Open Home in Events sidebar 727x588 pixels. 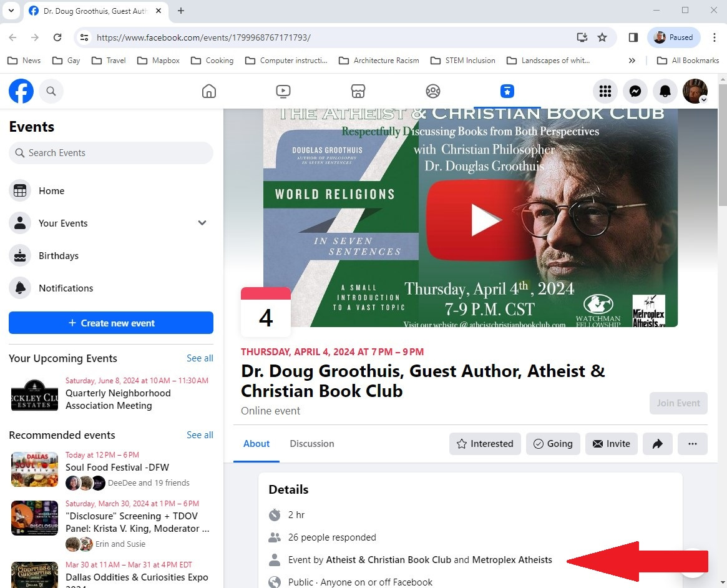click(x=111, y=190)
